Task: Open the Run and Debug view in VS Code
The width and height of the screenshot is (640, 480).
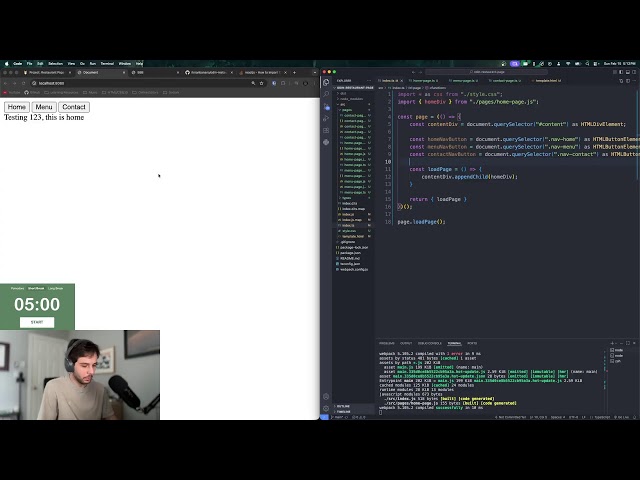Action: point(326,118)
